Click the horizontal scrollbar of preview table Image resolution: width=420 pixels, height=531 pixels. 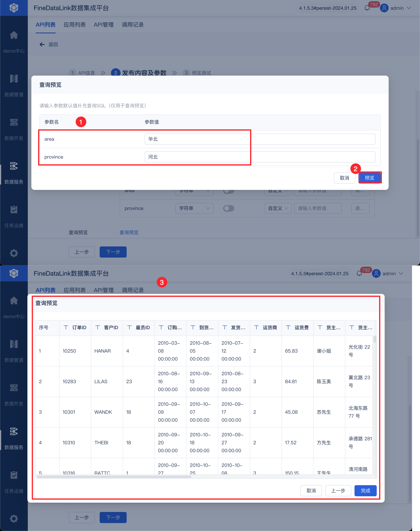(x=114, y=477)
